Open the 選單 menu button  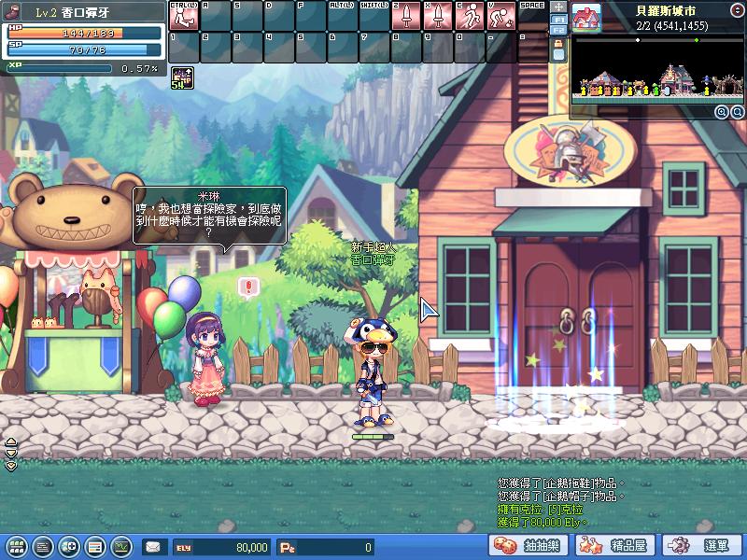pyautogui.click(x=702, y=545)
